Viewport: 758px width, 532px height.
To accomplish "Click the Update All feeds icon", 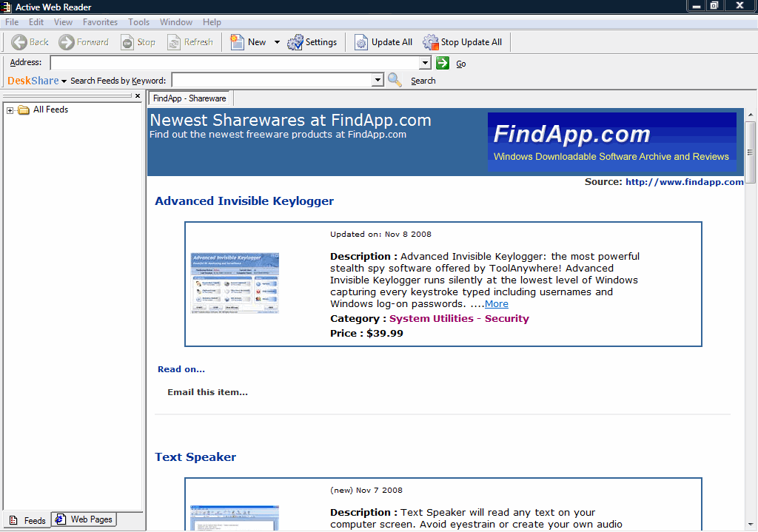I will point(361,42).
